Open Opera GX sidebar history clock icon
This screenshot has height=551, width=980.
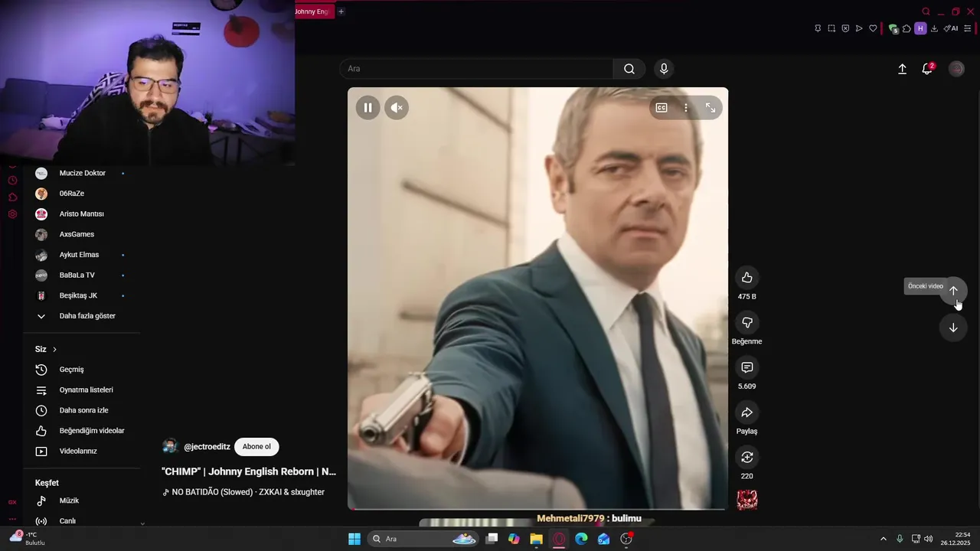pyautogui.click(x=12, y=181)
